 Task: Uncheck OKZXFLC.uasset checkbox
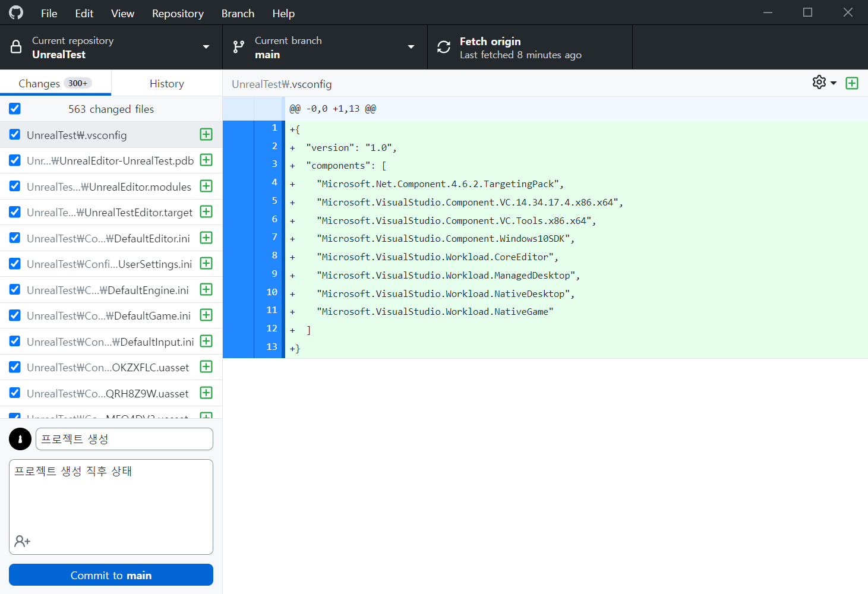15,367
